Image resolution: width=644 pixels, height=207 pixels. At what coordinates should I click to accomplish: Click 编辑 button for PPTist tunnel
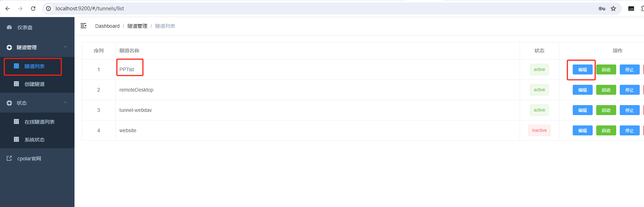click(x=582, y=69)
